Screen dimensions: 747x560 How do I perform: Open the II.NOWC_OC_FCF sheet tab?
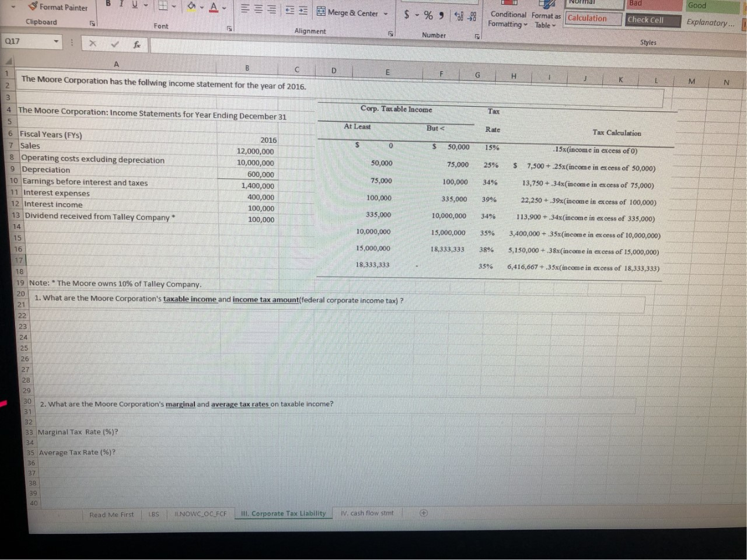pos(200,514)
